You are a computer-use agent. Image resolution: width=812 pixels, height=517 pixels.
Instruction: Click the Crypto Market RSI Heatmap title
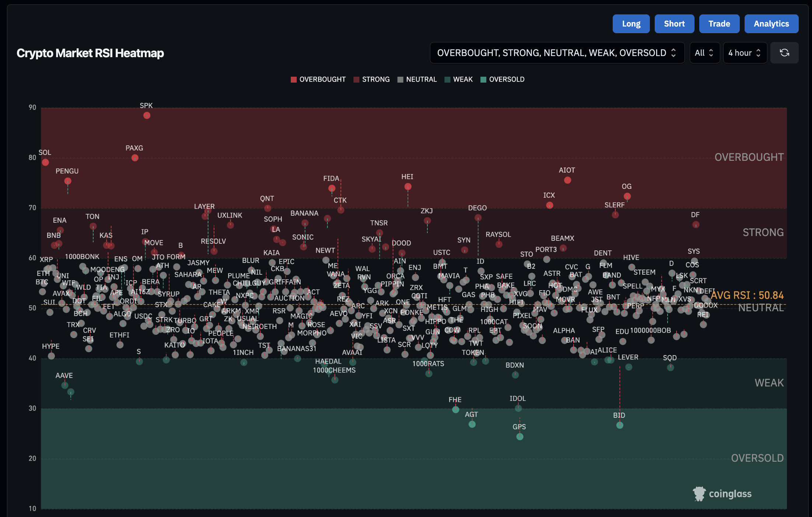tap(90, 53)
